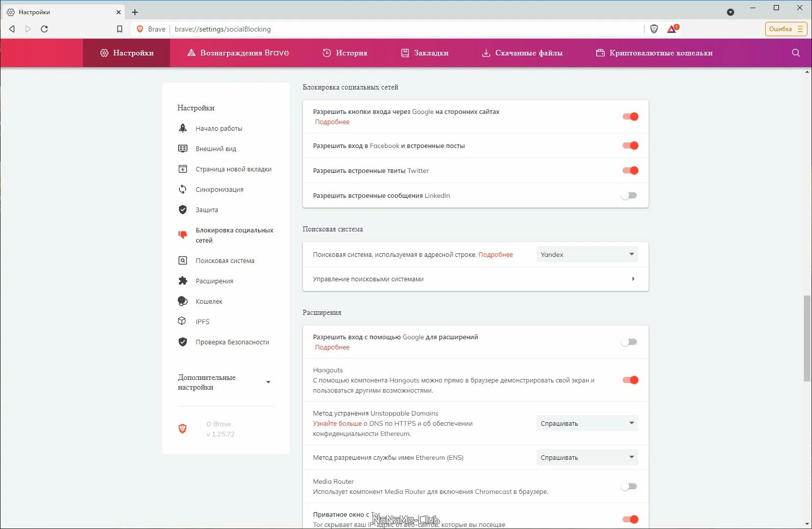Image resolution: width=812 pixels, height=529 pixels.
Task: Open Криптовалютные кошельки tab
Action: click(x=654, y=53)
